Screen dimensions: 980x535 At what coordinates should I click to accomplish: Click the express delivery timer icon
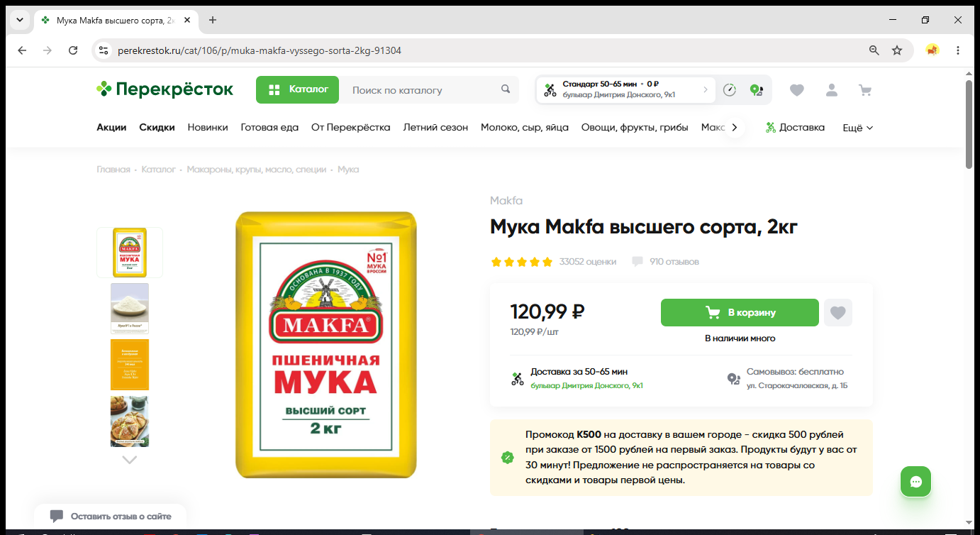730,90
